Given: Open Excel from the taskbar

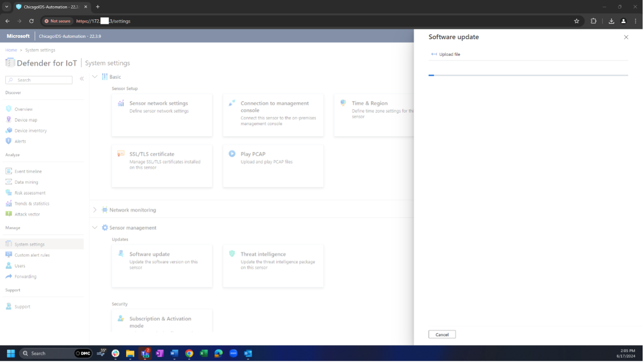Looking at the screenshot, I should click(x=204, y=354).
